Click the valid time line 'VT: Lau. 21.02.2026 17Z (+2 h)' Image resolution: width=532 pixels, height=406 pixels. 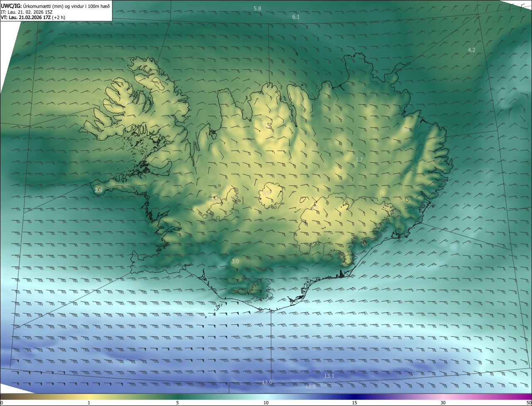click(33, 17)
